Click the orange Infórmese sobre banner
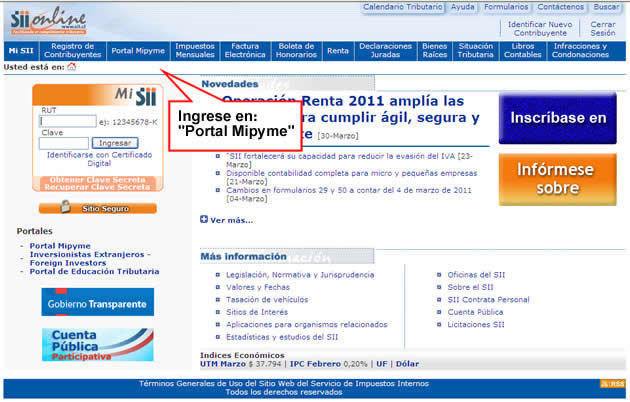Image resolution: width=630 pixels, height=402 pixels. point(558,179)
